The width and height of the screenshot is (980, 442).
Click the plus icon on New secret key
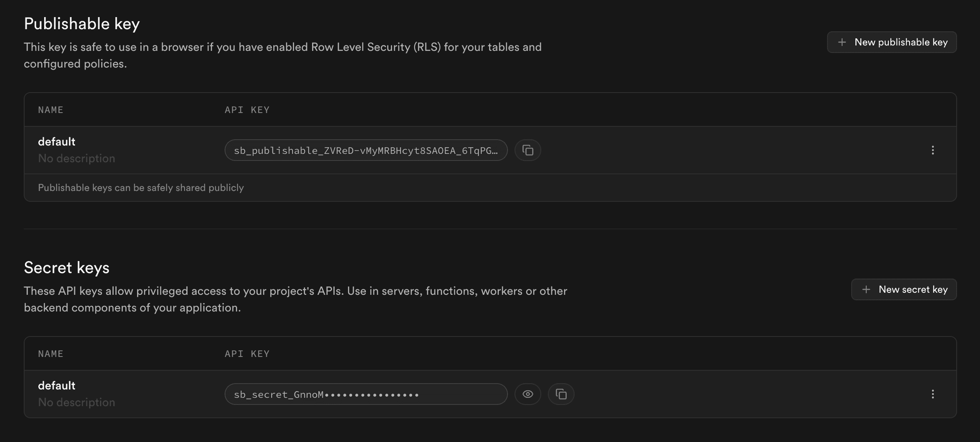[867, 289]
